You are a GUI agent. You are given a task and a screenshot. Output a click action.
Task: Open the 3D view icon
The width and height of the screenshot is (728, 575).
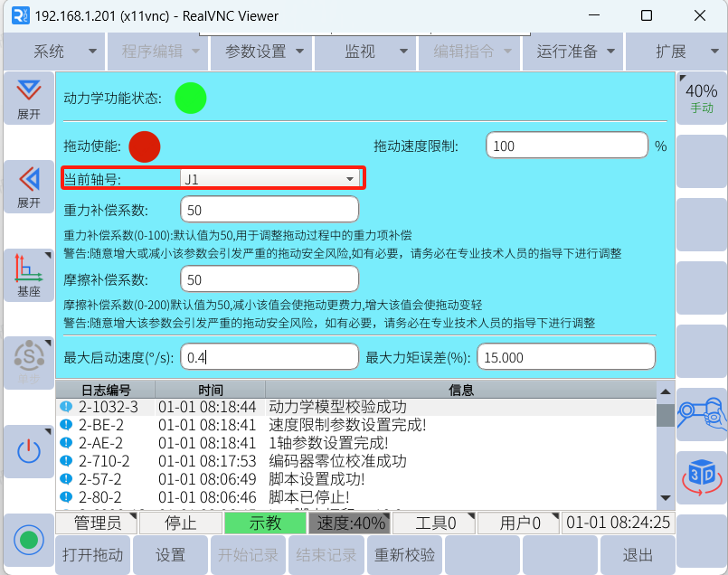[702, 474]
